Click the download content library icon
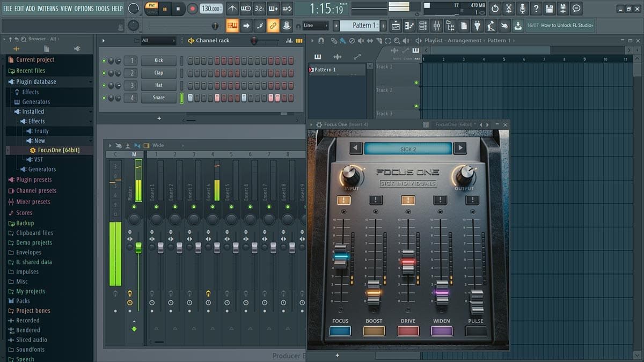The width and height of the screenshot is (644, 362). point(517,25)
